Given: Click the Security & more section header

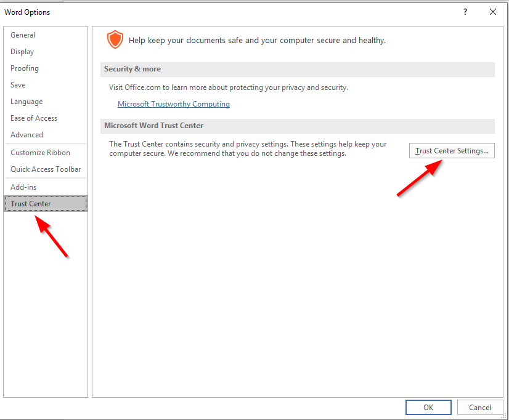Looking at the screenshot, I should (132, 69).
